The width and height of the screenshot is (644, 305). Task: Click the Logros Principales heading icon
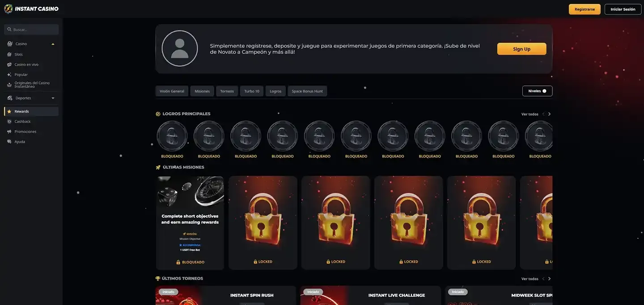tap(158, 114)
